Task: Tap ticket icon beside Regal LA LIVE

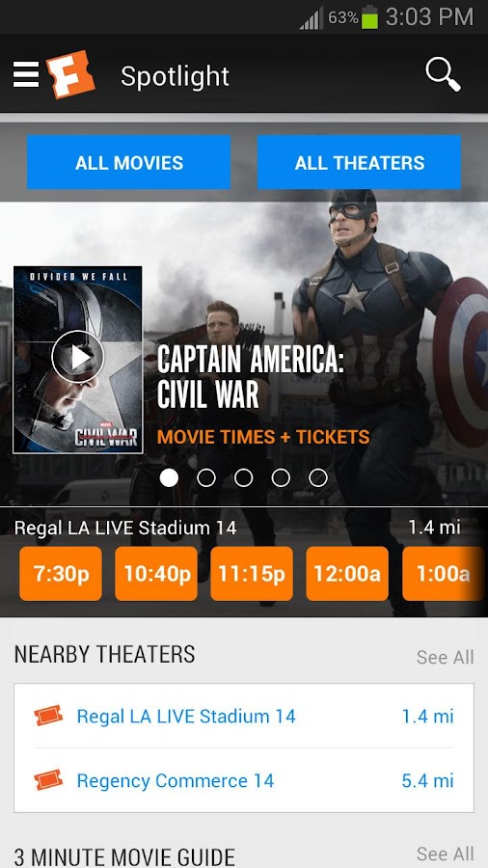Action: [x=48, y=716]
